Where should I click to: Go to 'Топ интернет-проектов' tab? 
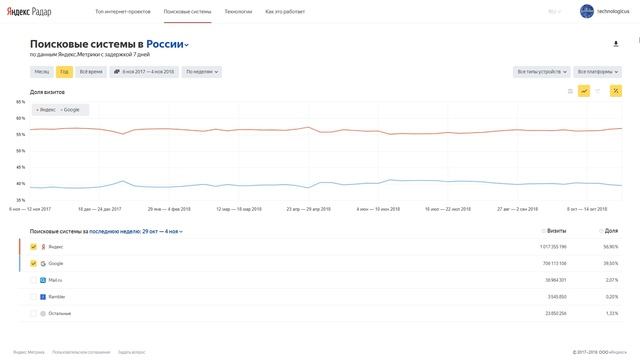click(x=123, y=11)
